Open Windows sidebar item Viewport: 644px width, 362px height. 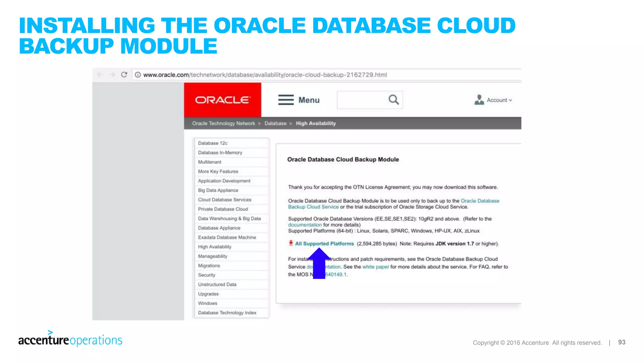click(x=231, y=304)
